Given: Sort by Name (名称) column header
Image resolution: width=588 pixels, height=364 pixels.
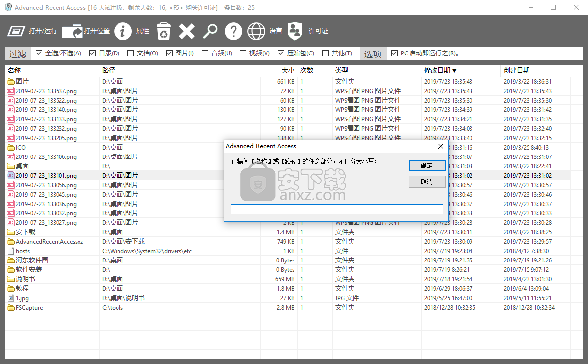Looking at the screenshot, I should point(52,70).
